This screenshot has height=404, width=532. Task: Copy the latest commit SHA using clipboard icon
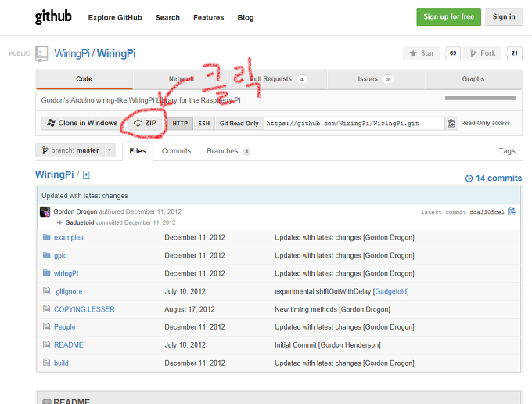(512, 211)
